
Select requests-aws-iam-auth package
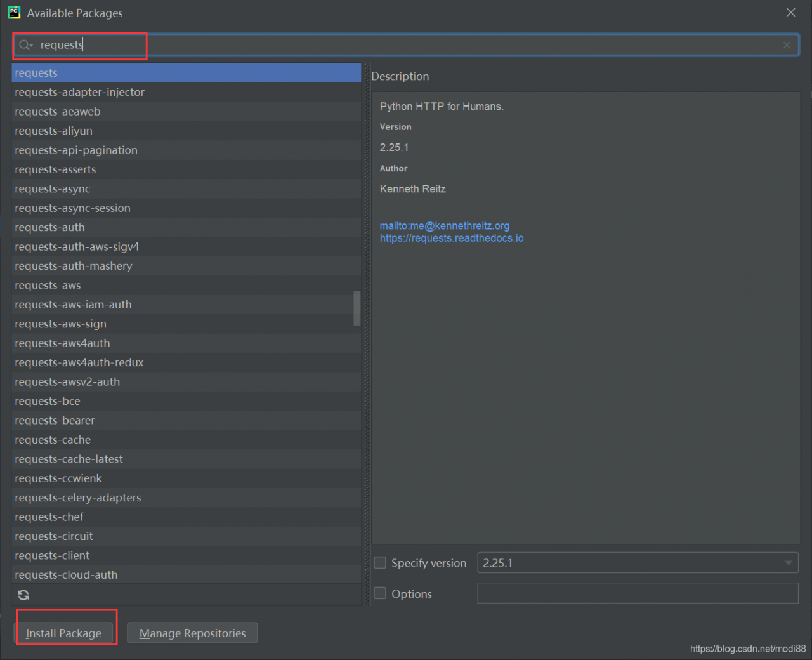tap(187, 305)
